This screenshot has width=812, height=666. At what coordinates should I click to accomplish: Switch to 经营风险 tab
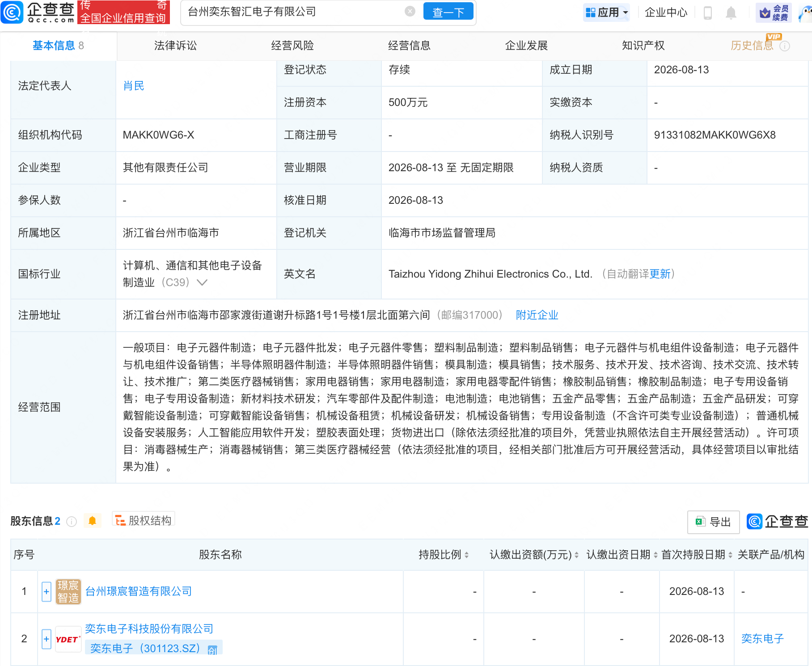pyautogui.click(x=292, y=46)
